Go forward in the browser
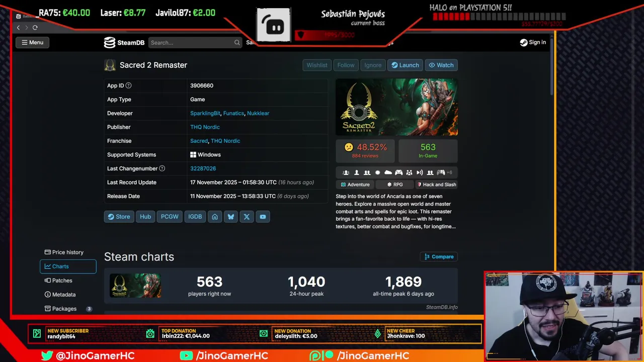644x362 pixels. [x=26, y=28]
